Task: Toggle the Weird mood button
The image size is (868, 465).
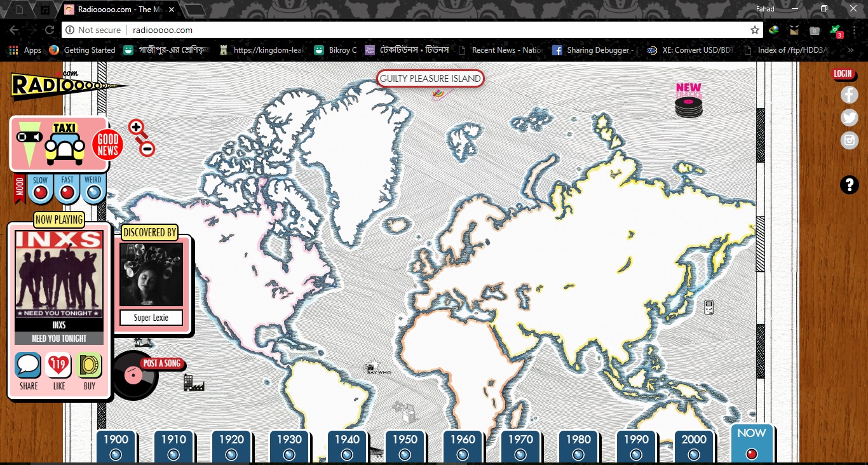Action: tap(93, 189)
